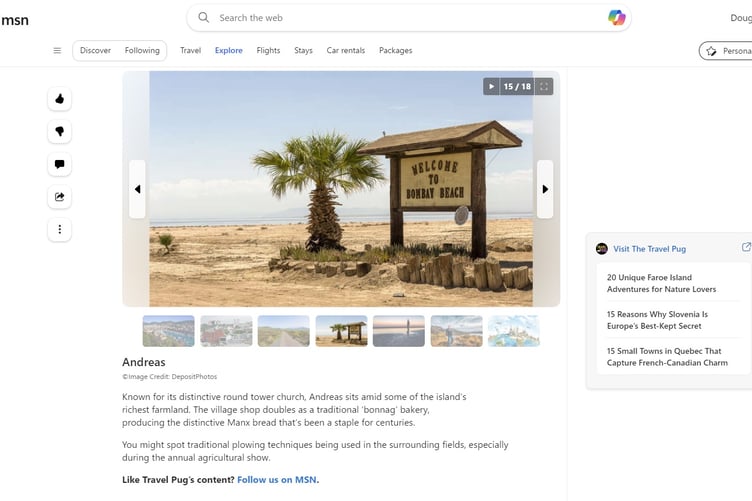
Task: Enter fullscreen gallery view
Action: (544, 86)
